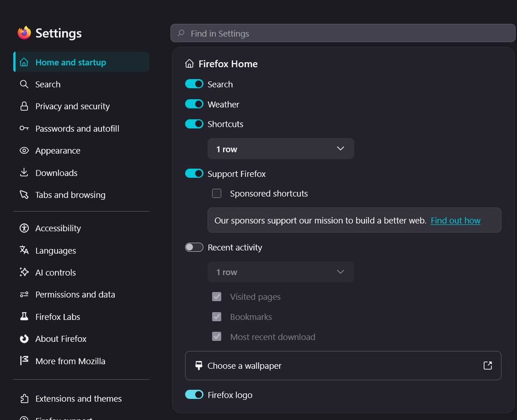
Task: Click the Firefox icon beside About Firefox
Action: click(x=24, y=339)
